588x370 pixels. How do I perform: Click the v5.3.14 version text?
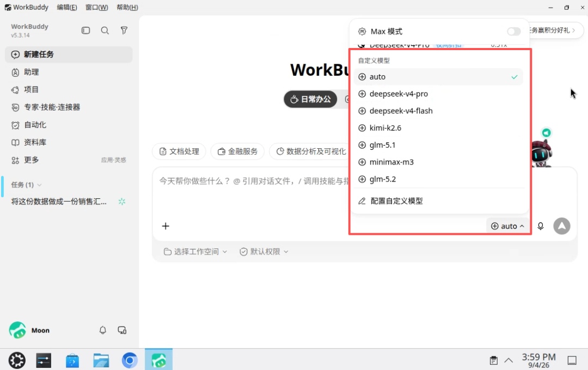[20, 35]
